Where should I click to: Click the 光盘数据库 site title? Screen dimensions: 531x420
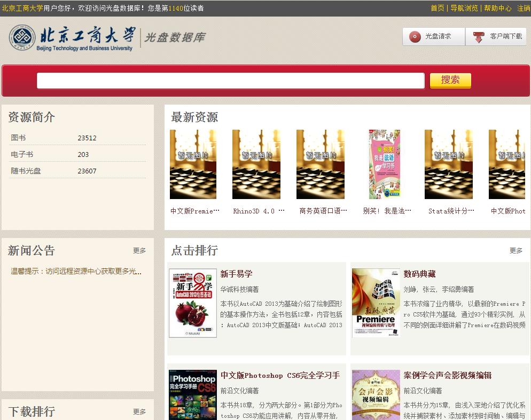pyautogui.click(x=175, y=37)
